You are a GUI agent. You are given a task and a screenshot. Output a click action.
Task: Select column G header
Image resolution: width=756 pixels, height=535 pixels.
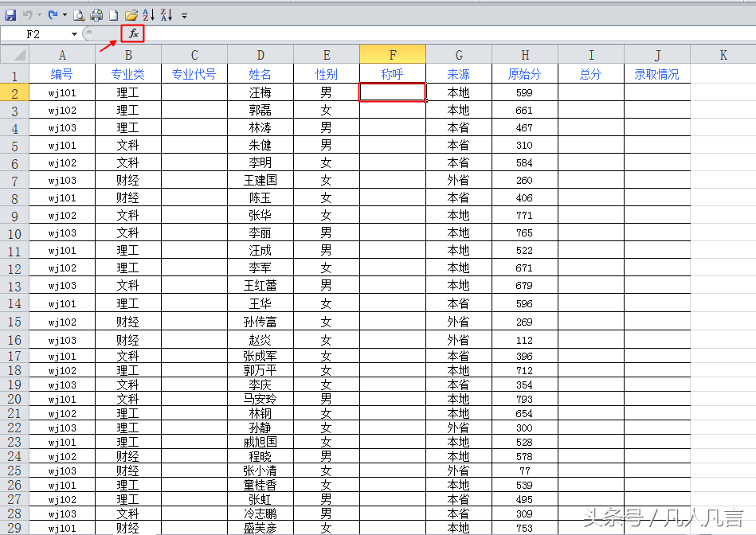click(x=459, y=54)
